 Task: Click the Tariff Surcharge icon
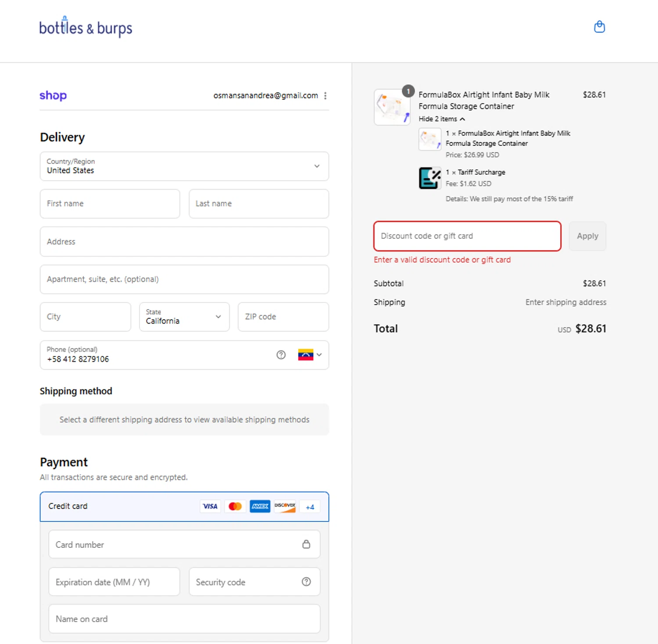pyautogui.click(x=430, y=178)
